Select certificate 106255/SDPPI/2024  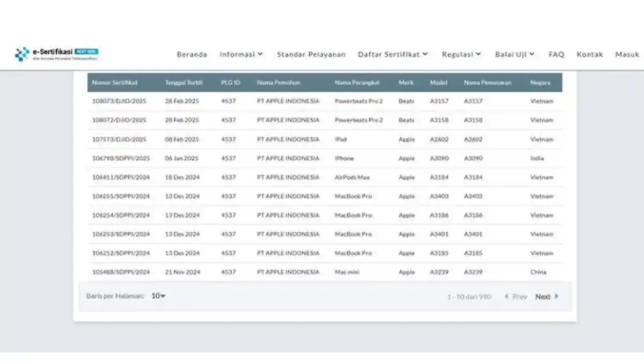pos(121,196)
